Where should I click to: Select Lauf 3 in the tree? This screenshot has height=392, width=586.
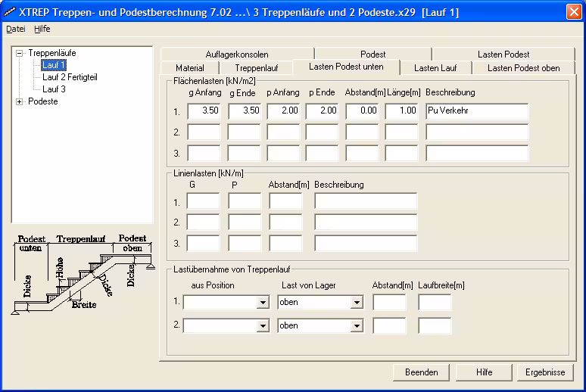click(54, 89)
